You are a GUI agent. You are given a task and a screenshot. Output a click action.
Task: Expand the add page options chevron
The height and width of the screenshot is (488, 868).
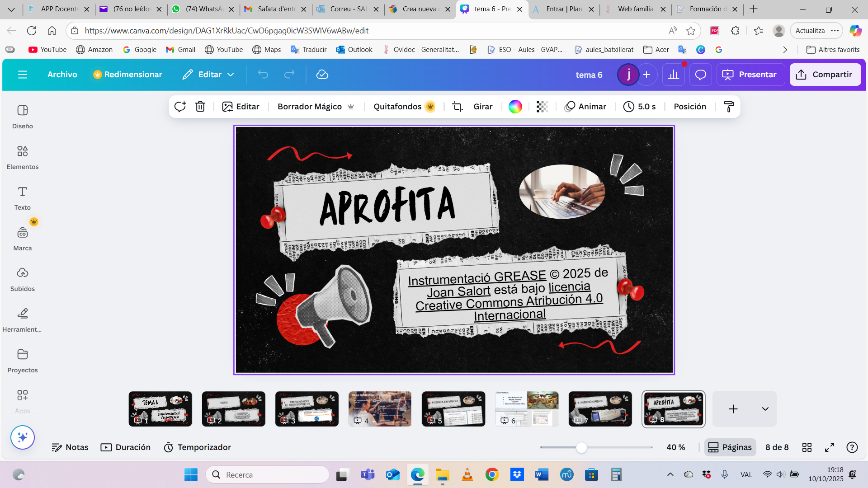(x=765, y=409)
